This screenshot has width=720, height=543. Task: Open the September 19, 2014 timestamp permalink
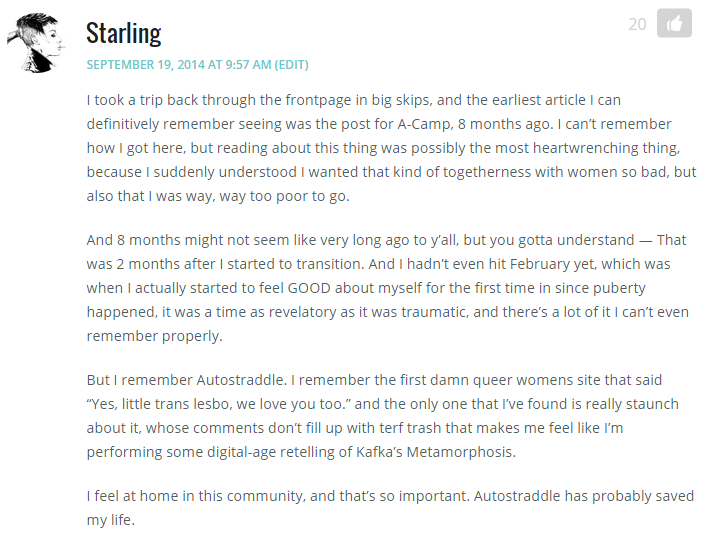point(179,65)
